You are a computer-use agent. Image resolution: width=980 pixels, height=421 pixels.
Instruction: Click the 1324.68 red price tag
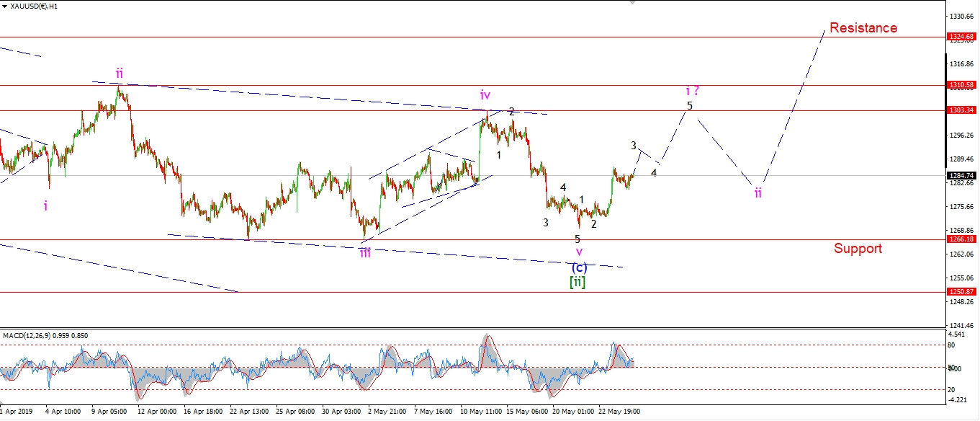click(x=961, y=37)
